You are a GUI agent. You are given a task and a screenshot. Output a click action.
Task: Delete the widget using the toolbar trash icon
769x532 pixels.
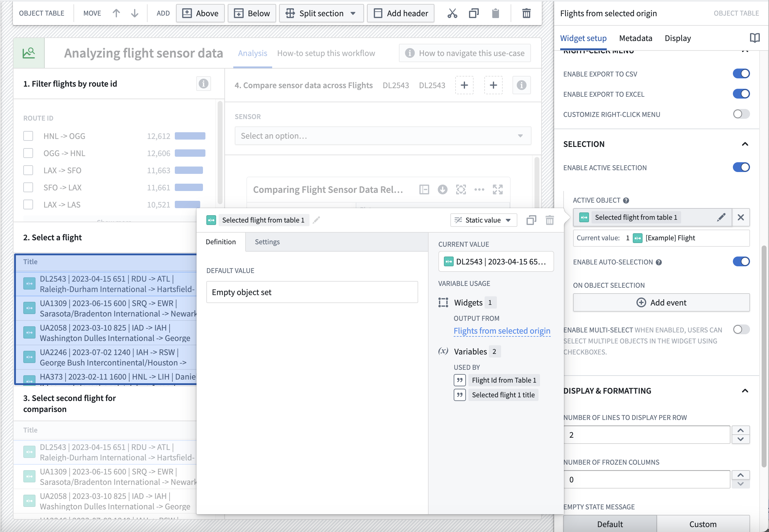point(526,13)
